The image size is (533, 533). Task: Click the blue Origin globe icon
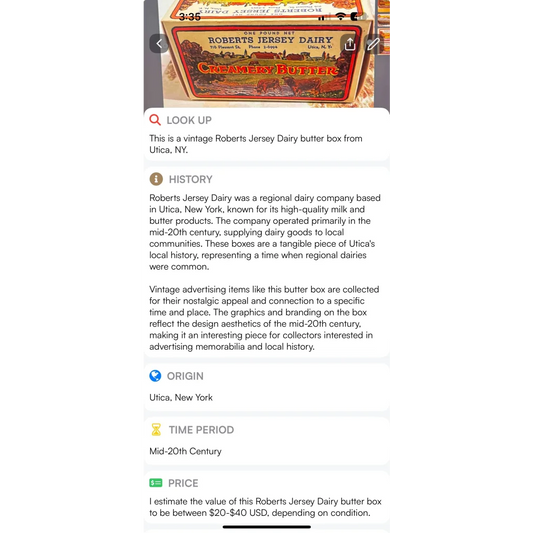coord(155,376)
